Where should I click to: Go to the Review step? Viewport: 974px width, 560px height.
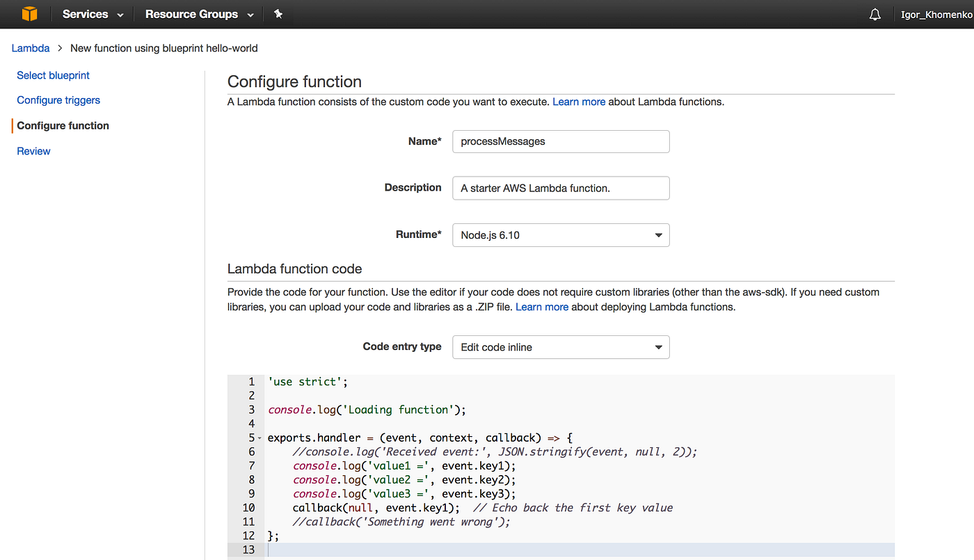pyautogui.click(x=33, y=151)
